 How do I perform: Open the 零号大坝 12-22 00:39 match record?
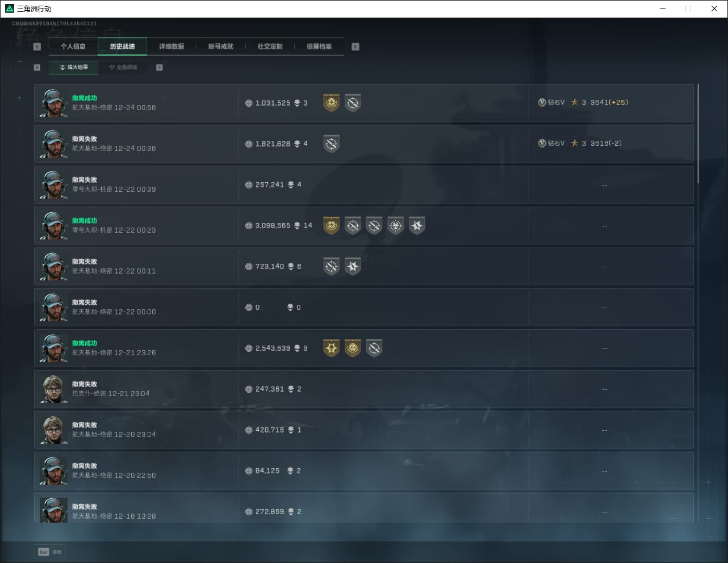pos(363,185)
